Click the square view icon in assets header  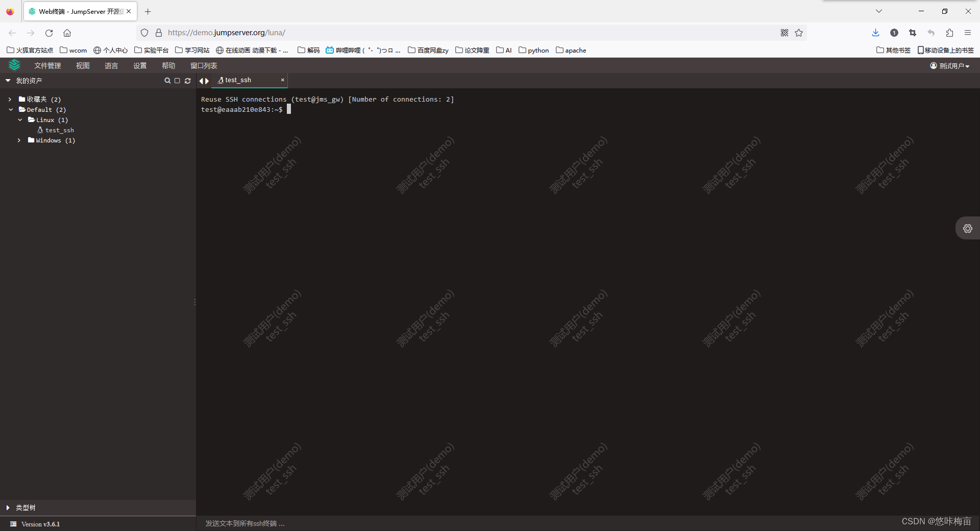click(x=177, y=81)
